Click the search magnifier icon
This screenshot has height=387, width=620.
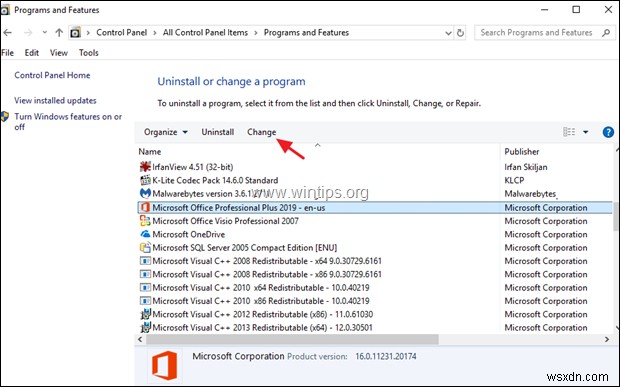coord(606,33)
